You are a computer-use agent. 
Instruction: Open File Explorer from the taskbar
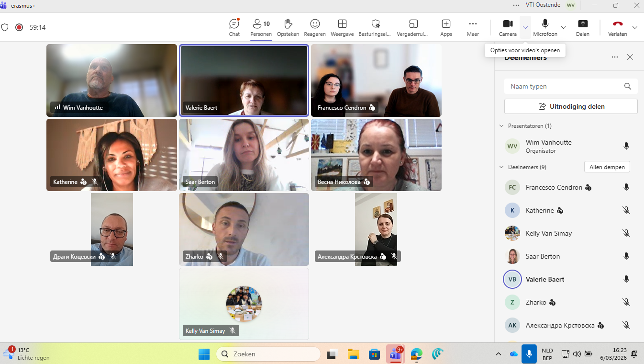click(x=354, y=354)
